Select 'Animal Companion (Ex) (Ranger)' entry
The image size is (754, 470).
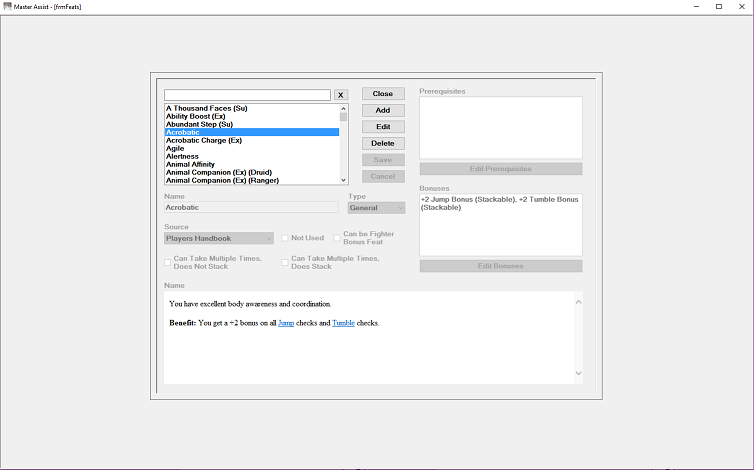[x=252, y=180]
